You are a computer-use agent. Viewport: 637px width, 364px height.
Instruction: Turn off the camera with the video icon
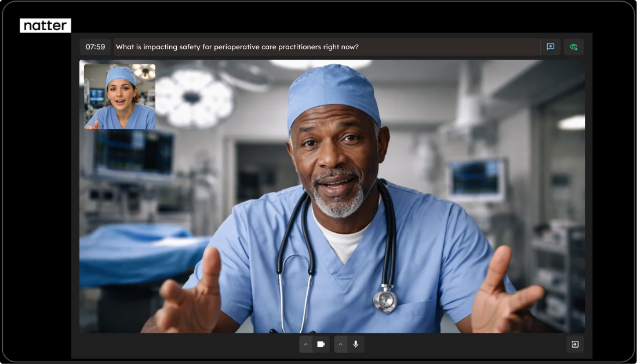pos(321,344)
